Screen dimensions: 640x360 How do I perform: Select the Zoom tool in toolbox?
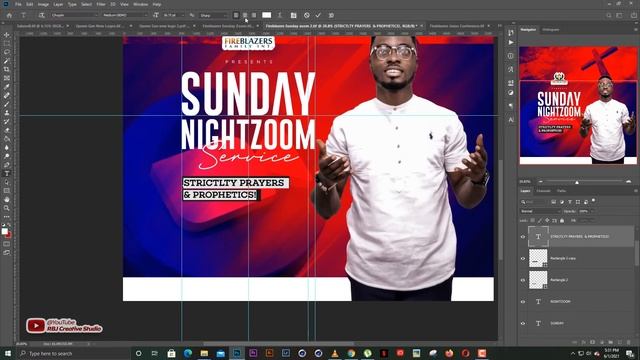[x=7, y=208]
